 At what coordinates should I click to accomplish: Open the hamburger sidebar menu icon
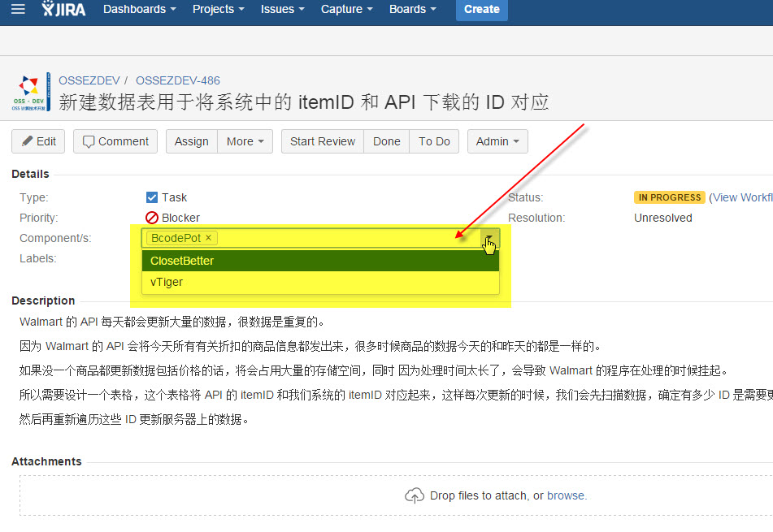coord(18,9)
